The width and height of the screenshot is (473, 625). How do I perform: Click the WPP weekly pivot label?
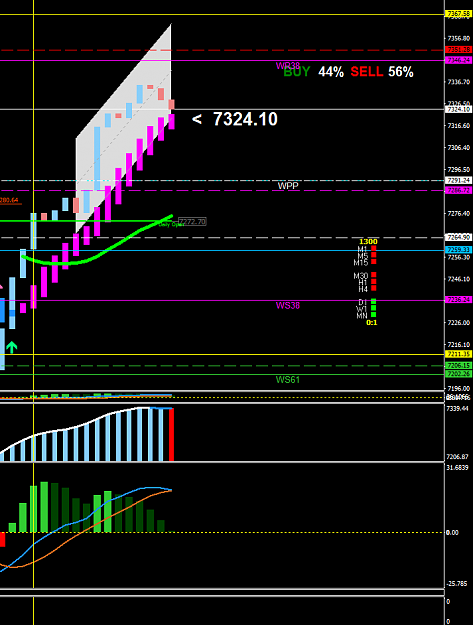coord(288,186)
